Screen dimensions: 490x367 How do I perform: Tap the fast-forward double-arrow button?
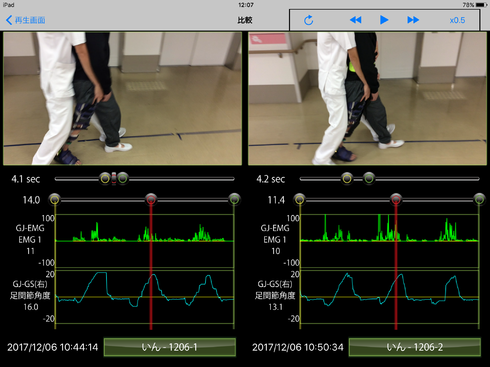click(413, 20)
